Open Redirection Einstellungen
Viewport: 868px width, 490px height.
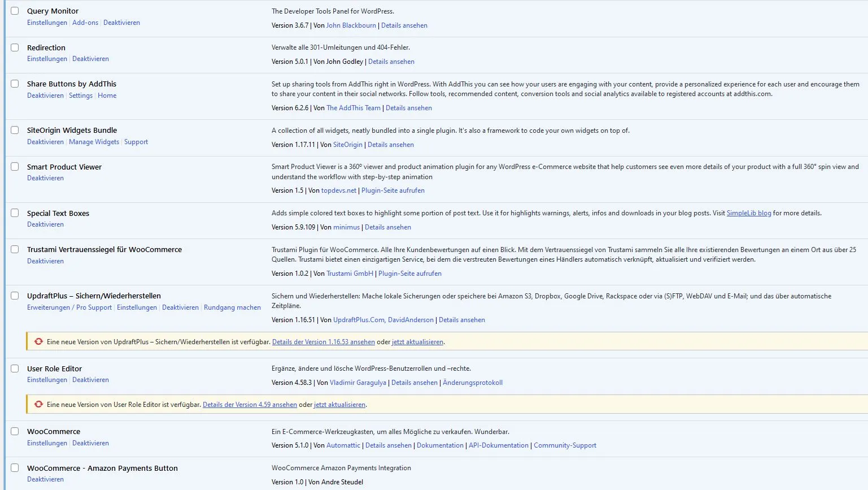point(47,59)
